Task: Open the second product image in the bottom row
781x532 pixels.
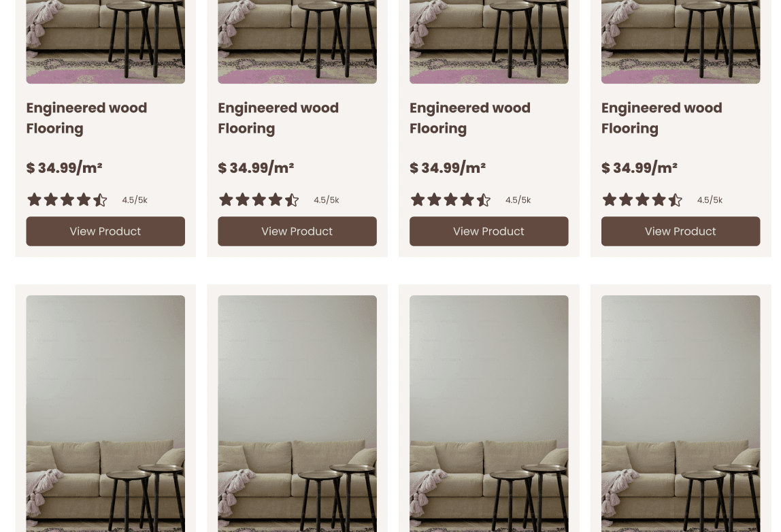Action: (297, 413)
